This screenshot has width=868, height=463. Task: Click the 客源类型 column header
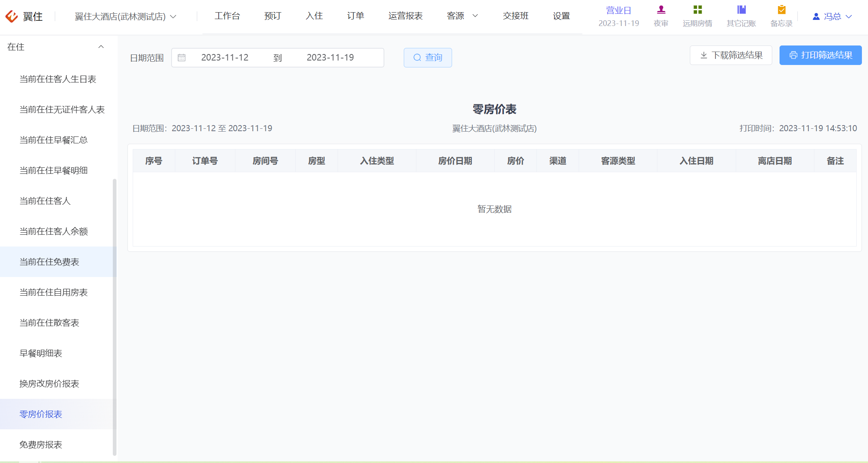618,161
